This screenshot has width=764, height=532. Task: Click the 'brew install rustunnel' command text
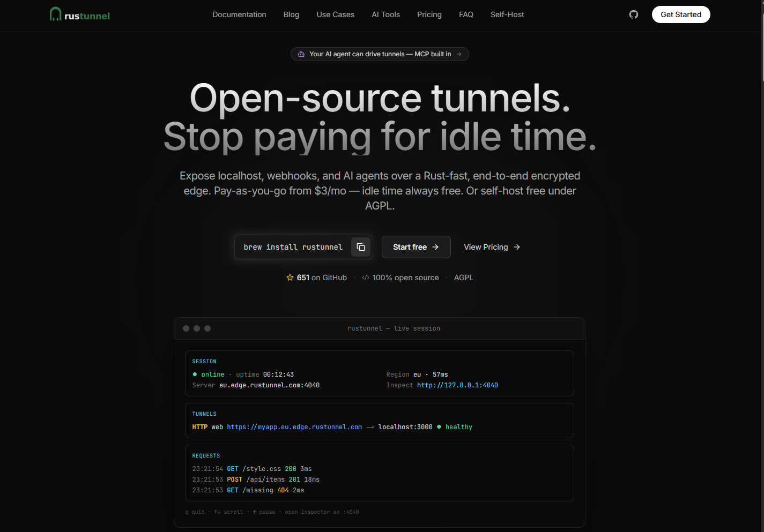pos(293,247)
